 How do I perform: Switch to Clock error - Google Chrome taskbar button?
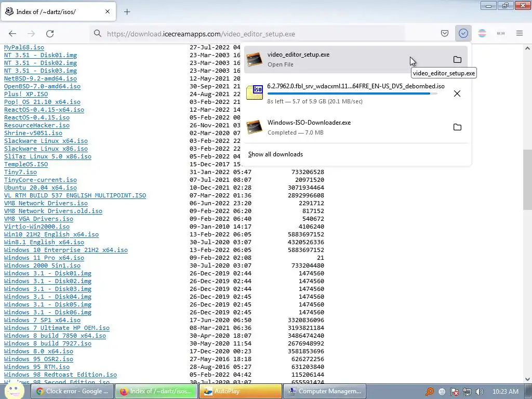pyautogui.click(x=72, y=392)
